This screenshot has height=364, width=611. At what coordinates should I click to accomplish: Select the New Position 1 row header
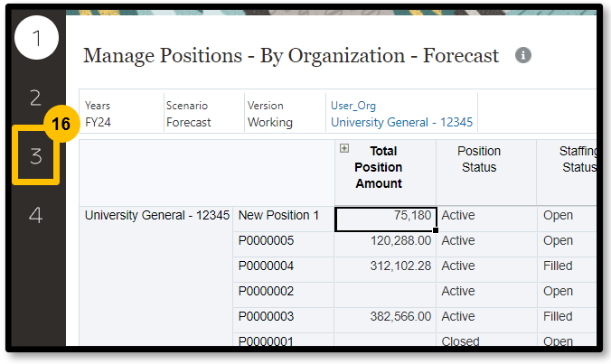tap(278, 216)
